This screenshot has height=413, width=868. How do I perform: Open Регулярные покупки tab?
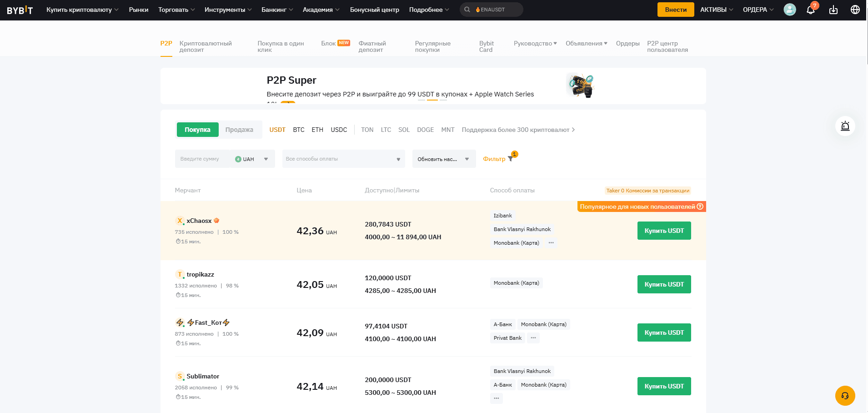[432, 46]
